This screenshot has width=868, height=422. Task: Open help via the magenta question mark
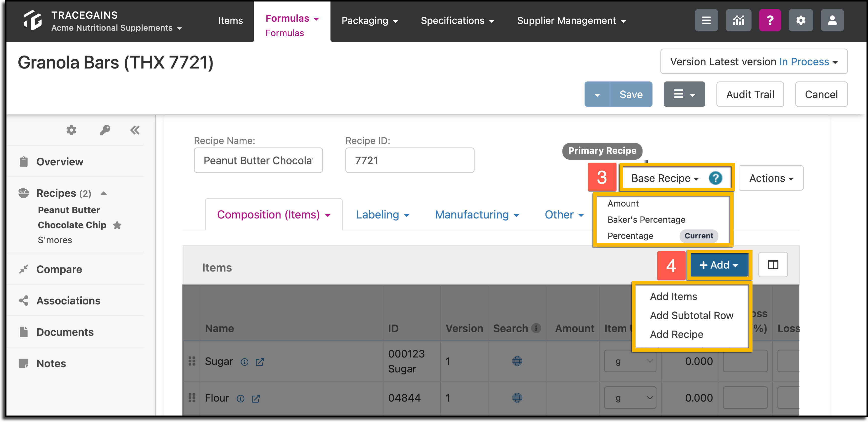click(x=770, y=20)
